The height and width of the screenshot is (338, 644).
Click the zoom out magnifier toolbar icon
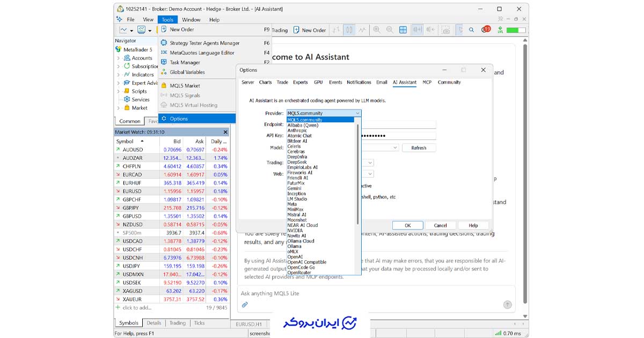click(390, 30)
